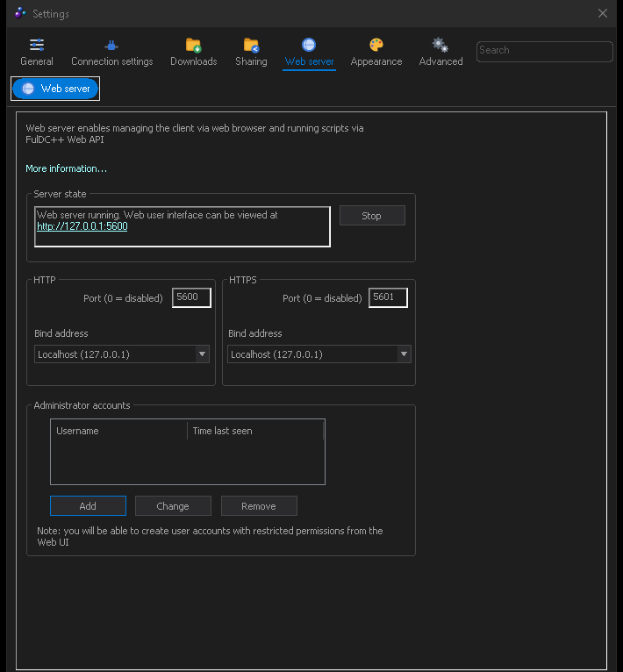
Task: Click the app logo in title bar
Action: point(20,13)
